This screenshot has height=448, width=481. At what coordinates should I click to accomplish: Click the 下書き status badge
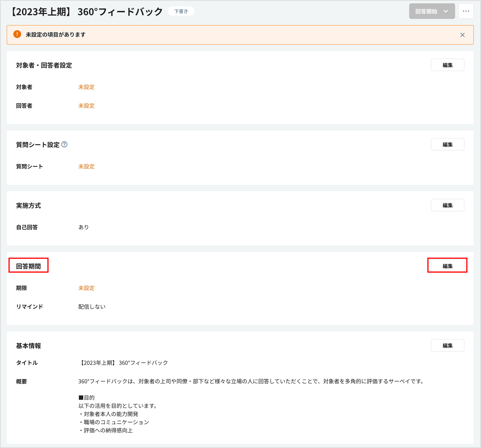181,11
